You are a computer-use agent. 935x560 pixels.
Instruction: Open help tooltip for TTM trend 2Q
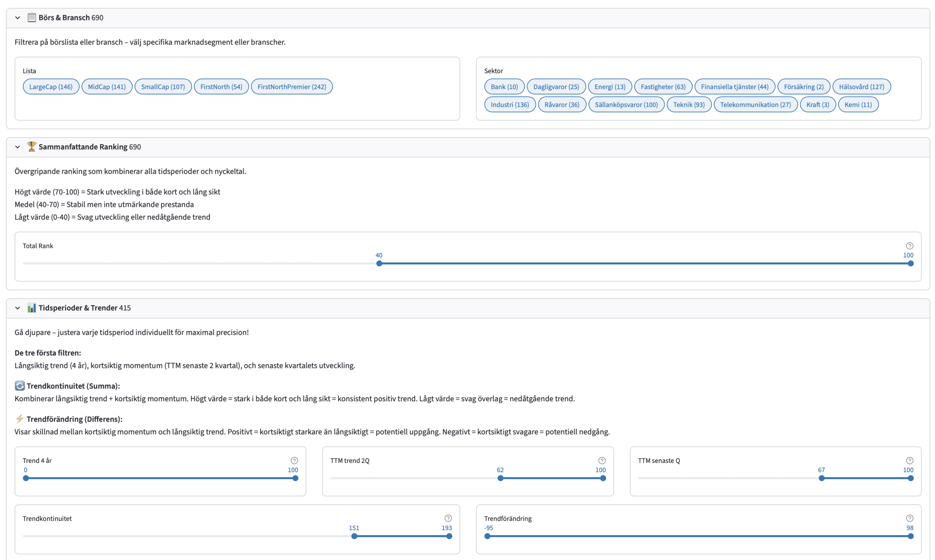click(x=602, y=460)
